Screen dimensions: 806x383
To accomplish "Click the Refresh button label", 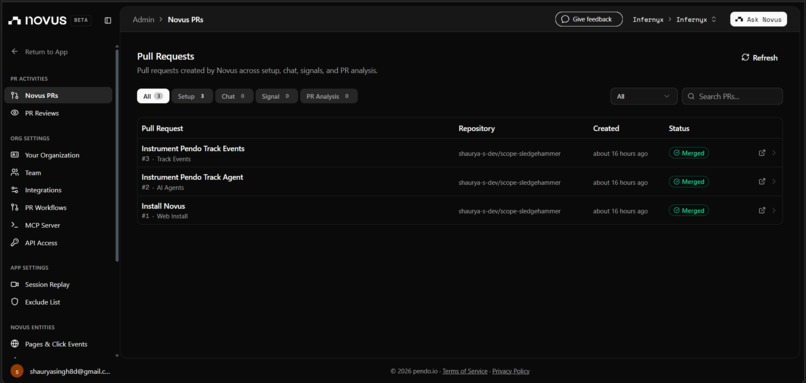I will pos(765,58).
